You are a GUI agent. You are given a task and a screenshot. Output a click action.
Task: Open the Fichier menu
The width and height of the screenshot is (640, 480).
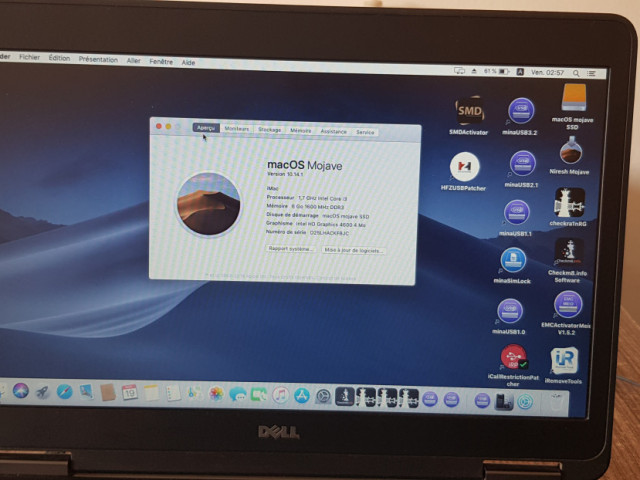point(29,57)
